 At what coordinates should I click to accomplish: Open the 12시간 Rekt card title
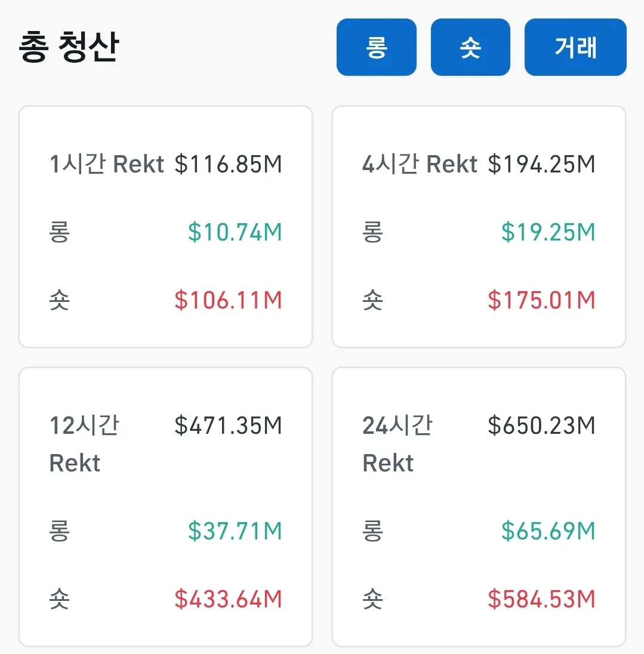(x=84, y=444)
